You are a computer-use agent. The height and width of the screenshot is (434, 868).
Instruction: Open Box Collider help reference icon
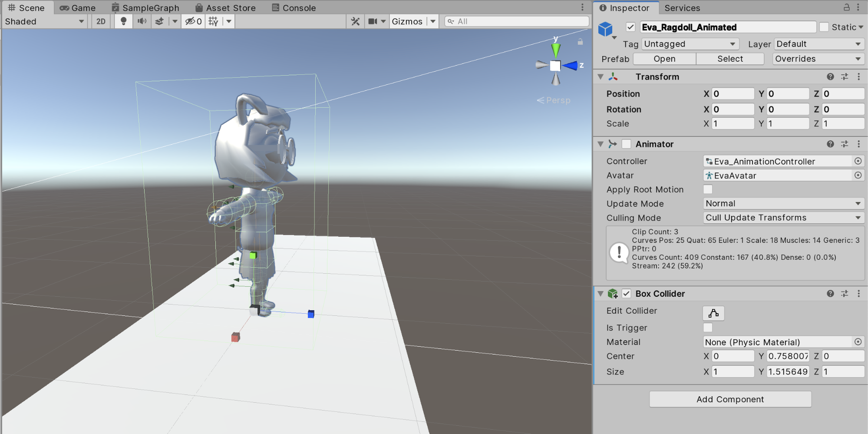(x=830, y=294)
